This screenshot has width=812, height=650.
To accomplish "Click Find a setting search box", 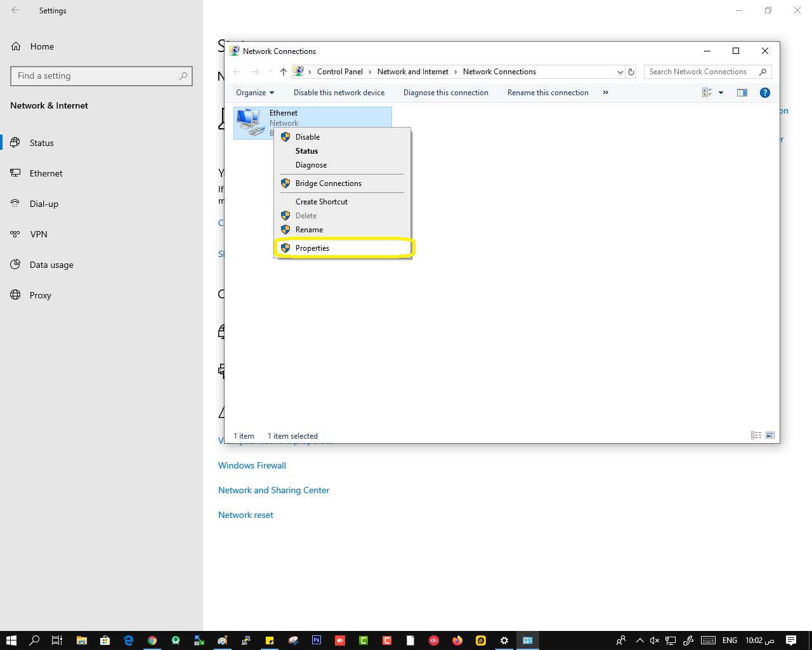I will (101, 76).
